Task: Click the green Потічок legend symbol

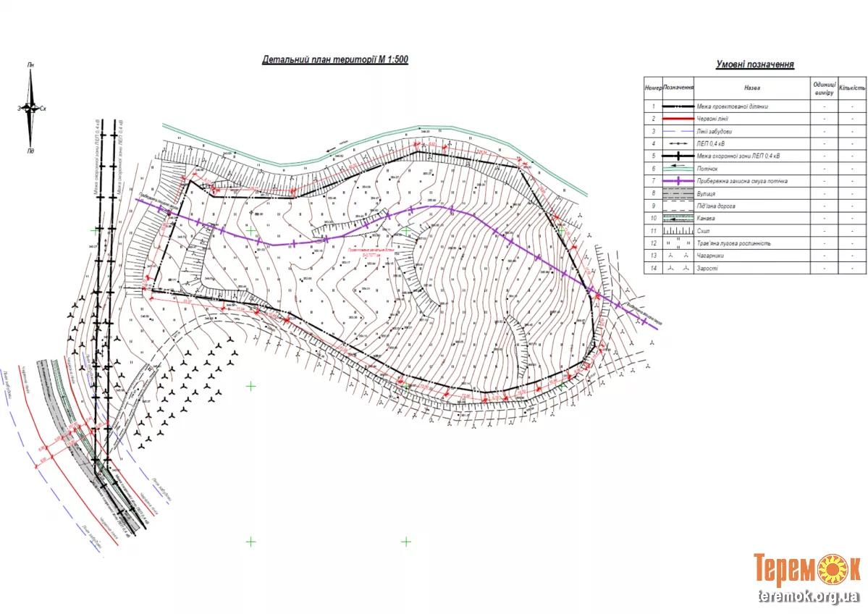Action: (678, 168)
